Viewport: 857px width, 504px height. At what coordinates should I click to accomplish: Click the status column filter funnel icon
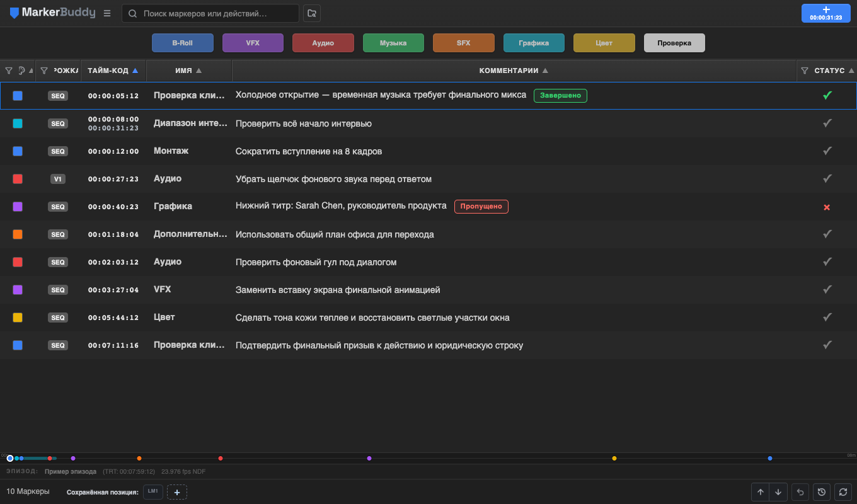tap(804, 71)
